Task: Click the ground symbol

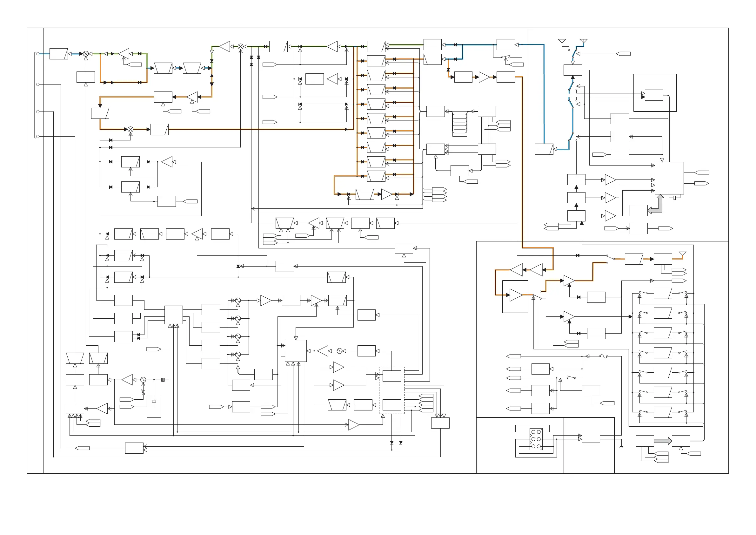Action: point(621,447)
